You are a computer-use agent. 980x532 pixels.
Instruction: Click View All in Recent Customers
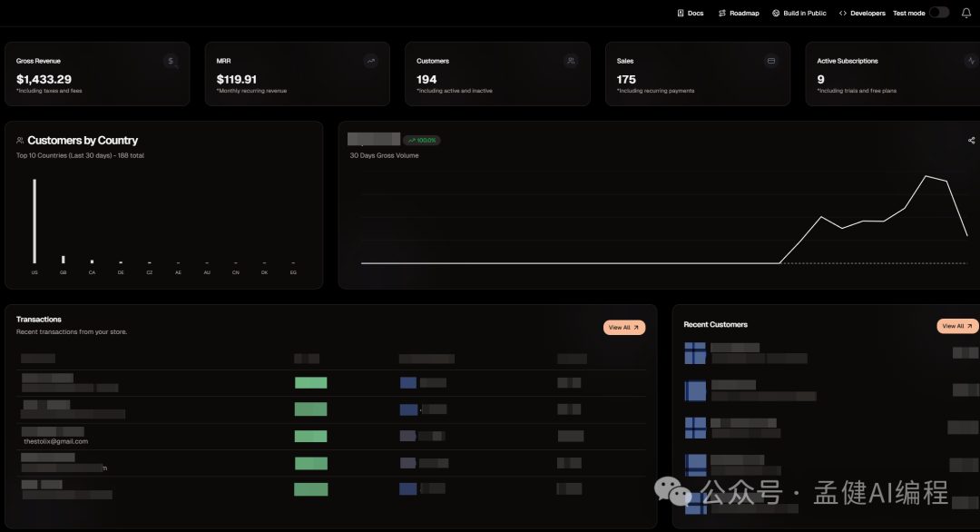[957, 326]
